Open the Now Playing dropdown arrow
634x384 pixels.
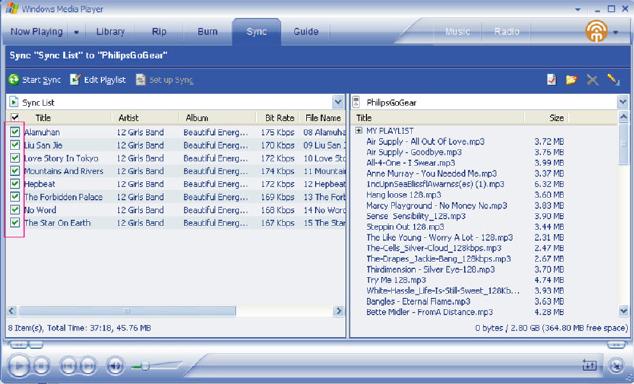[x=76, y=32]
